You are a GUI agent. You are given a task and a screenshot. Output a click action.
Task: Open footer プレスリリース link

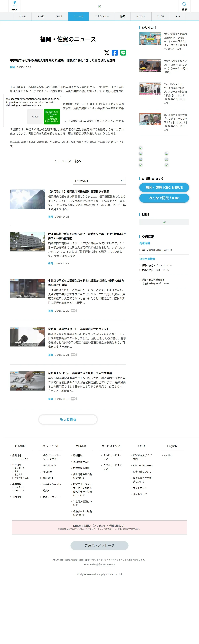(21, 459)
